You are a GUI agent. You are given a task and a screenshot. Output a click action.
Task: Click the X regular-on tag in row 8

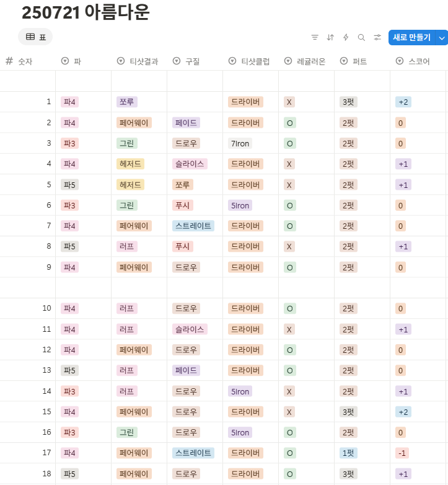pyautogui.click(x=289, y=246)
